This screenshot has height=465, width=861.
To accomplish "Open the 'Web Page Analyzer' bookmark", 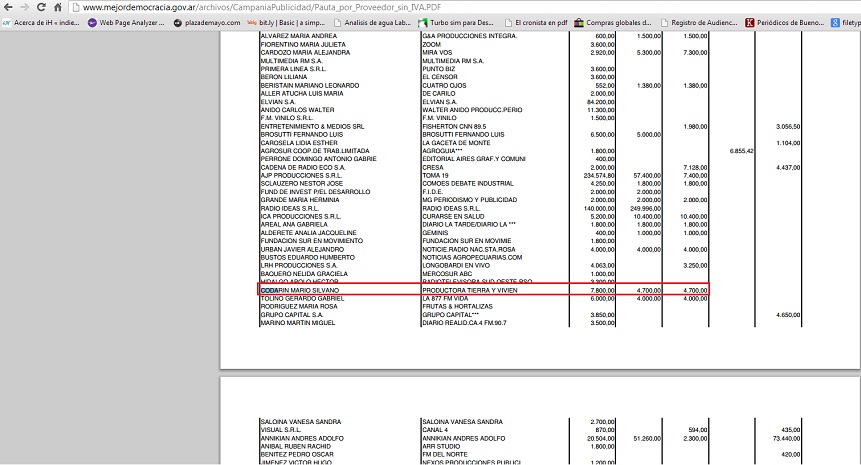I will 126,23.
